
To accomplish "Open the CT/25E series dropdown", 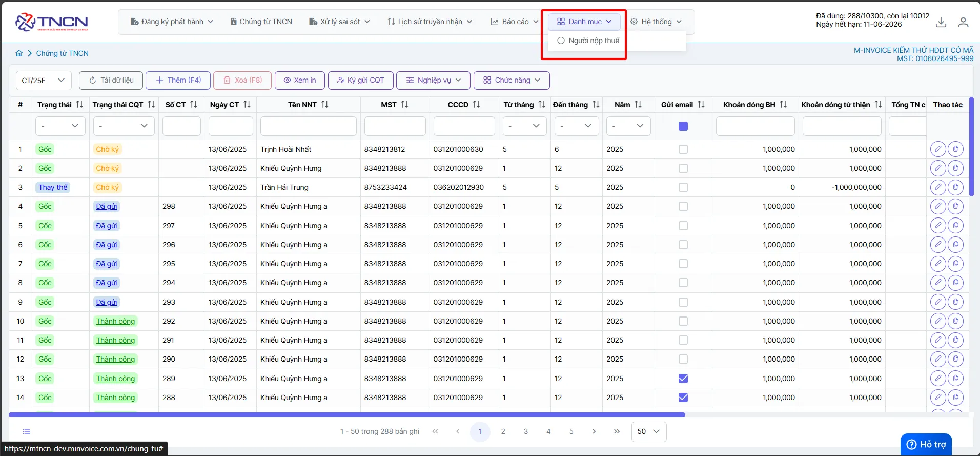I will tap(43, 81).
